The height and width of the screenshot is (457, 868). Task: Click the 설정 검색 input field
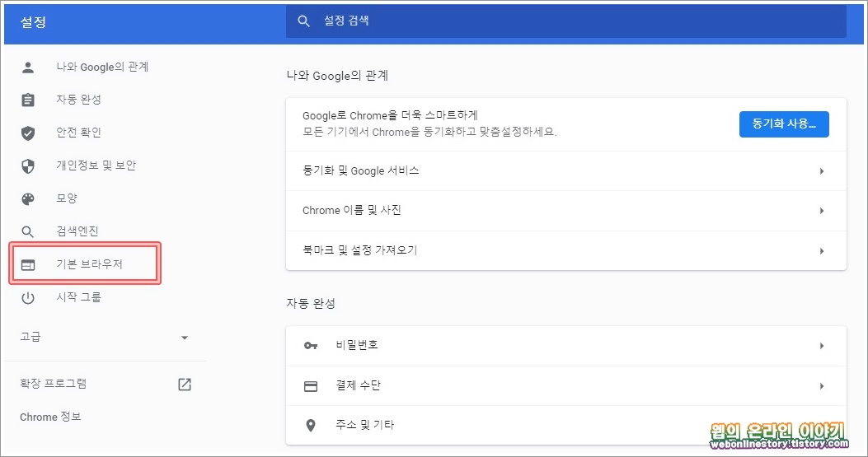(565, 21)
